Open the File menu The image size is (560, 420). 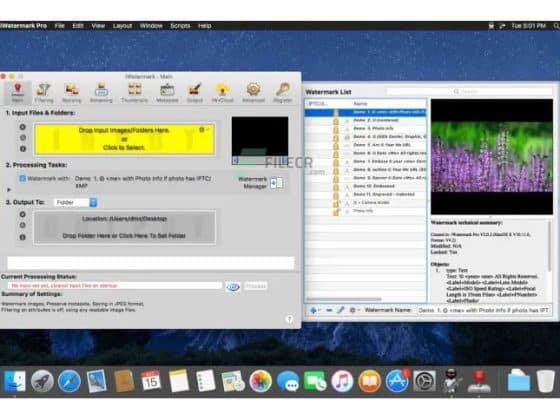pos(60,26)
